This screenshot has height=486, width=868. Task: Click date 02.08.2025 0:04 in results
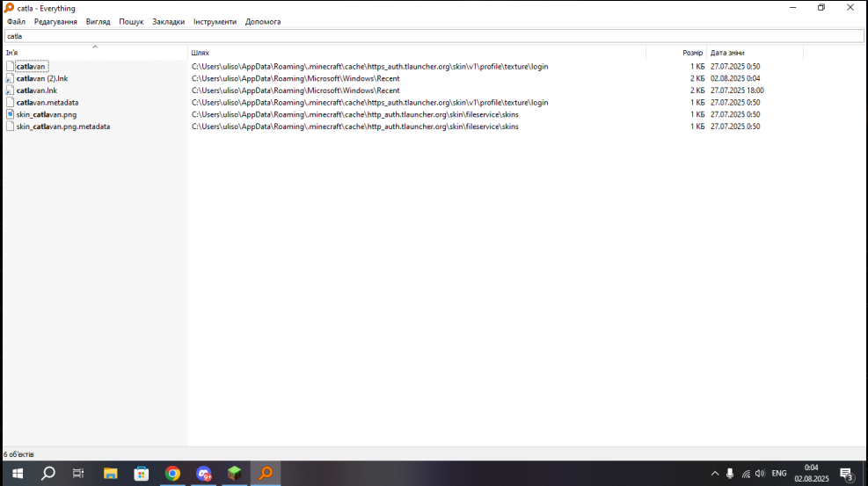click(735, 78)
